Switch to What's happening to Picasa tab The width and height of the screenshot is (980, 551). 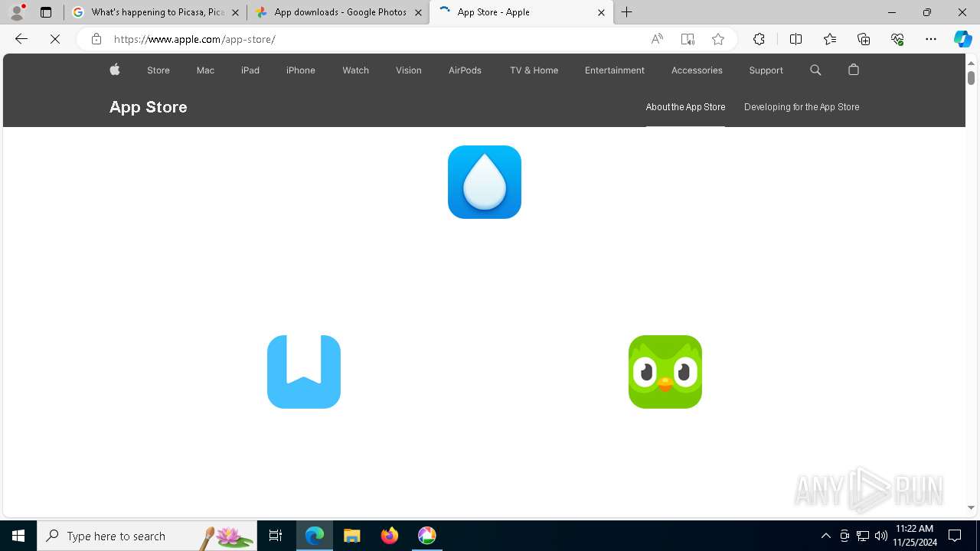pyautogui.click(x=155, y=12)
